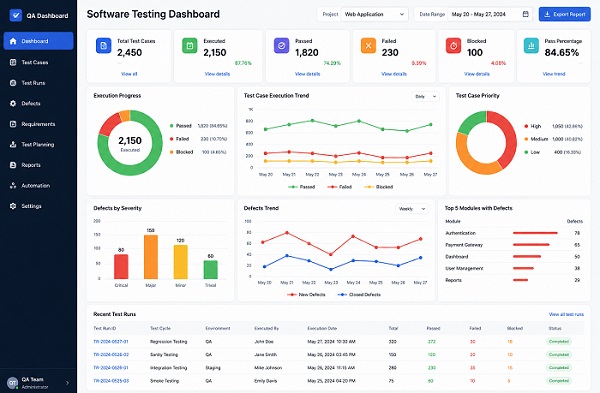Go to Test Cases in sidebar
The height and width of the screenshot is (393, 600).
[x=38, y=62]
